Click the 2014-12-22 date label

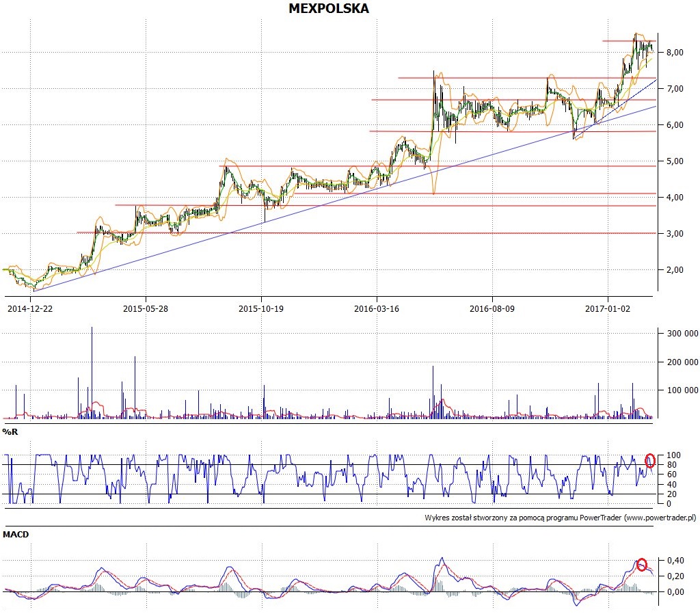point(30,308)
